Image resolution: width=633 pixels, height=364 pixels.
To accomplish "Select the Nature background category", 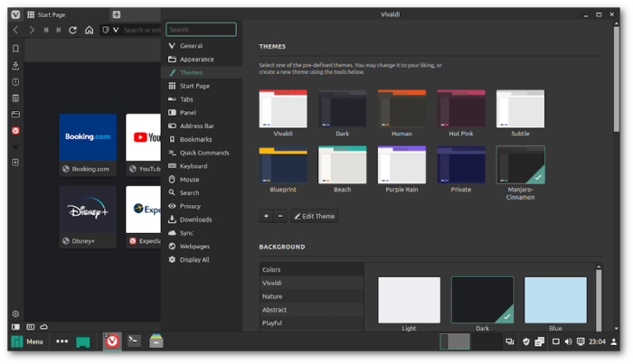I will 272,296.
